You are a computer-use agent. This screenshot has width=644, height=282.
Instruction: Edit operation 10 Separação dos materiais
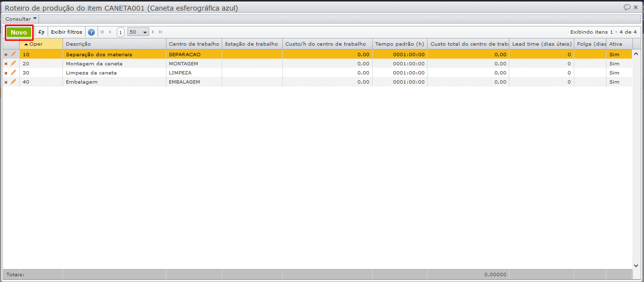(13, 54)
